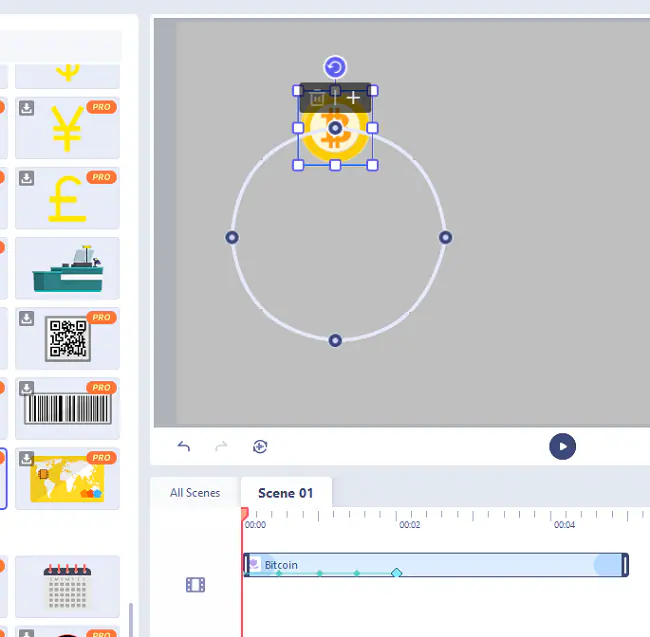Click the bottom-middle resize handle of Bitcoin
Screen dimensions: 650x637
(335, 165)
